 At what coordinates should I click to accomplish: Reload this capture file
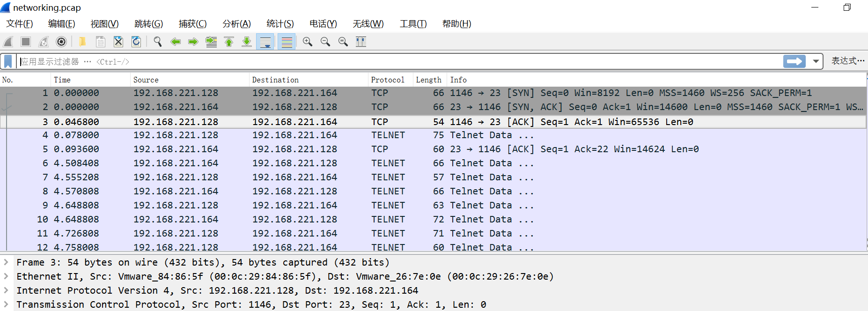pos(136,42)
